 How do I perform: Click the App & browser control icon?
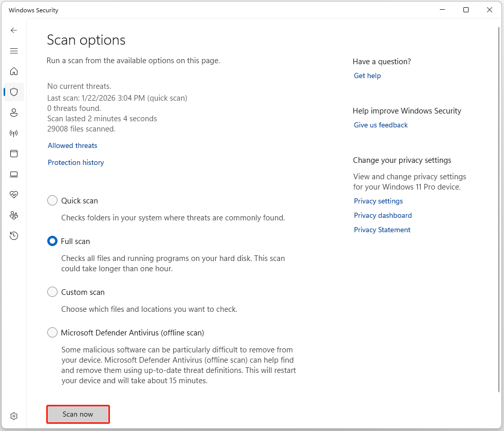[x=14, y=154]
